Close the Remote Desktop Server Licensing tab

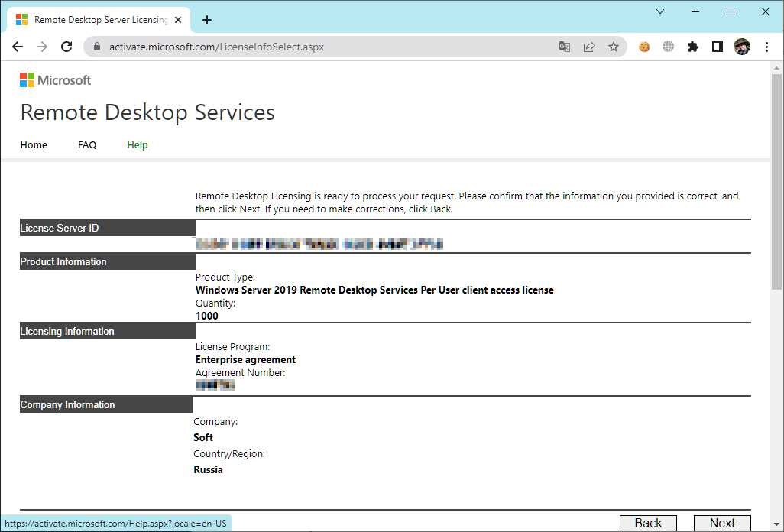(x=178, y=20)
